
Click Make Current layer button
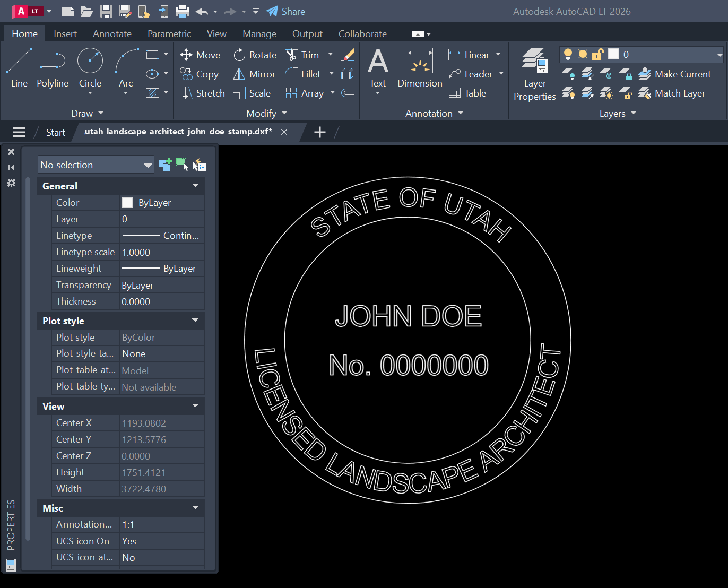[x=675, y=74]
